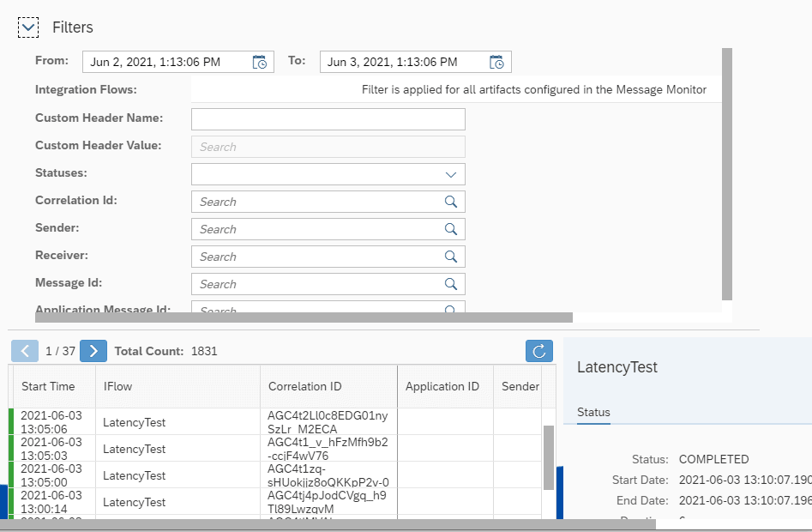Viewport: 812px width, 532px height.
Task: Click Total Count value 1831
Action: point(204,351)
